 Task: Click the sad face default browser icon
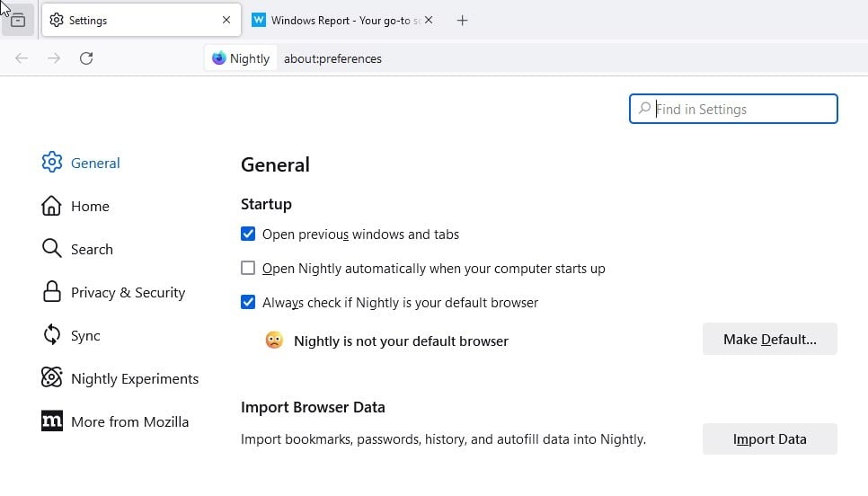click(274, 340)
